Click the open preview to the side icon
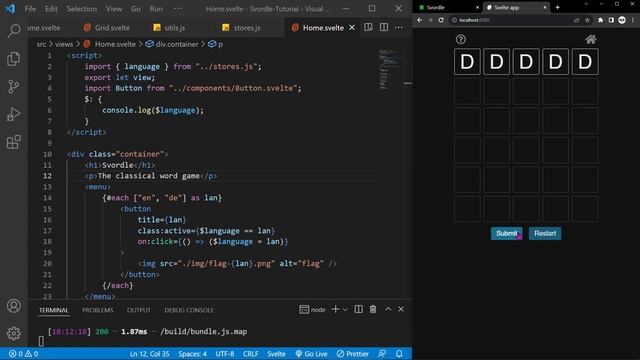This screenshot has height=360, width=640. pos(368,27)
